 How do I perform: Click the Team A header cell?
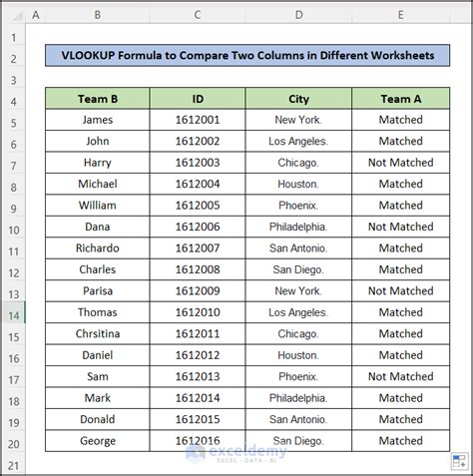click(401, 99)
